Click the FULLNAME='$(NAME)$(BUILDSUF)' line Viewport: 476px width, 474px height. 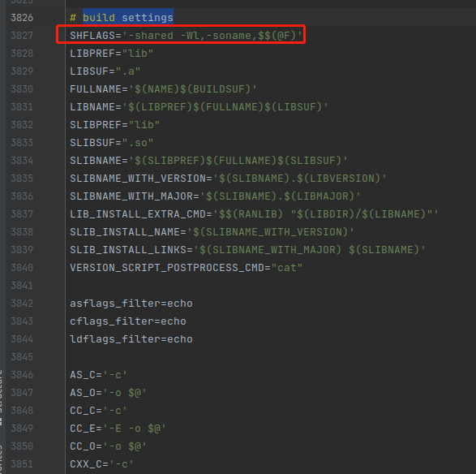click(163, 89)
